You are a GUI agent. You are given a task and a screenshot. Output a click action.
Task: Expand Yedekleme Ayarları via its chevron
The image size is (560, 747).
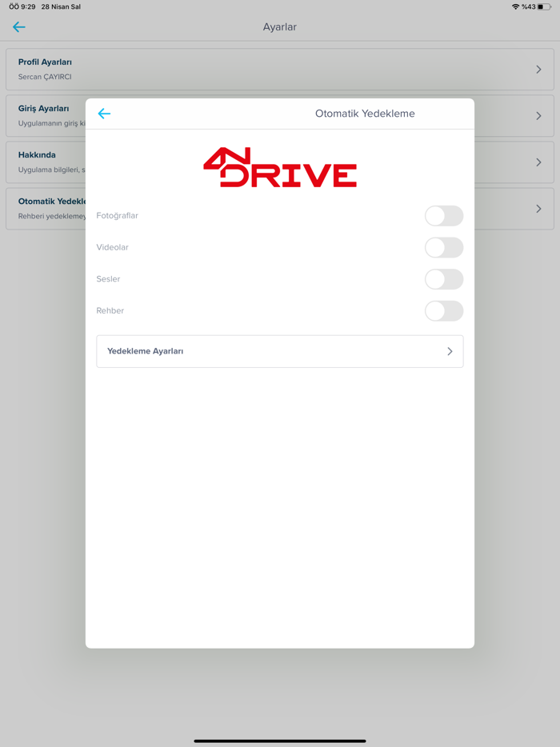(x=450, y=351)
